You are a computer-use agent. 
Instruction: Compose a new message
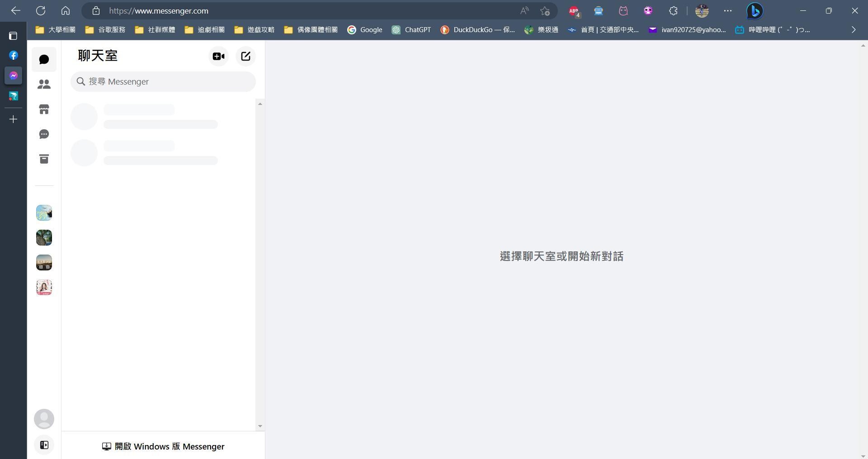click(x=245, y=56)
